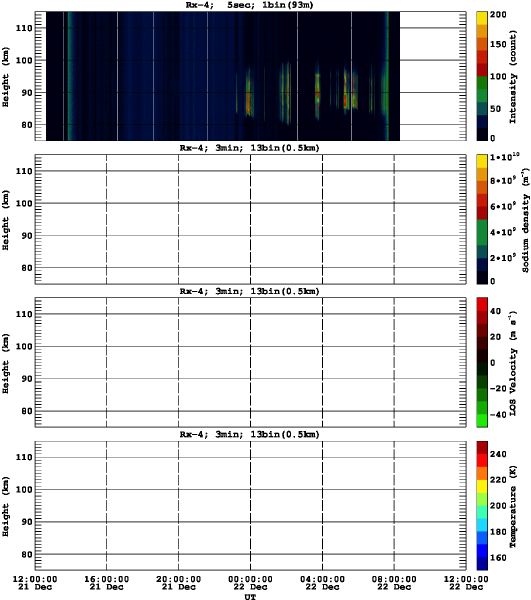Click the '16:00:00 21 Dec' time label

pyautogui.click(x=107, y=583)
